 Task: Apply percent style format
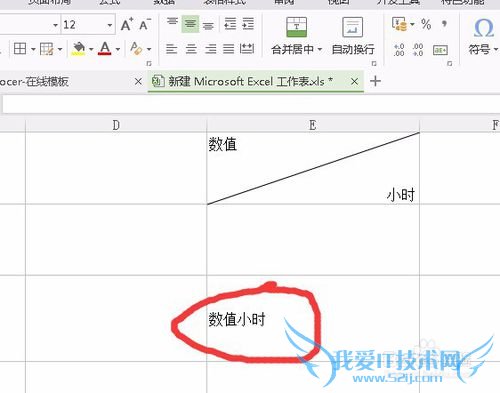pyautogui.click(x=426, y=24)
